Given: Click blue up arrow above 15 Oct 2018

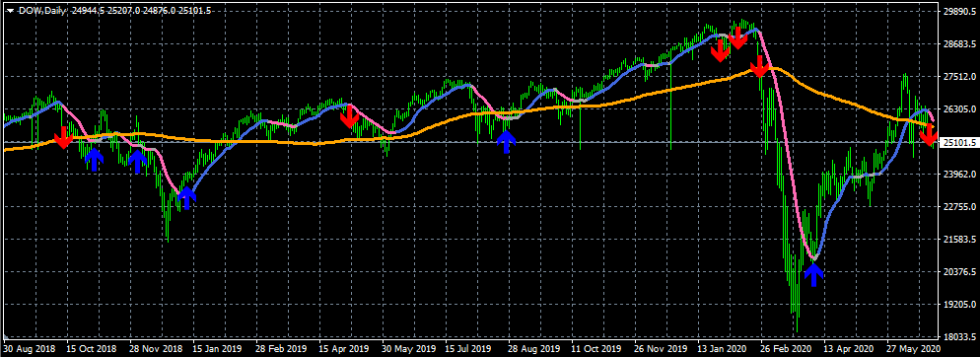Looking at the screenshot, I should pyautogui.click(x=94, y=160).
